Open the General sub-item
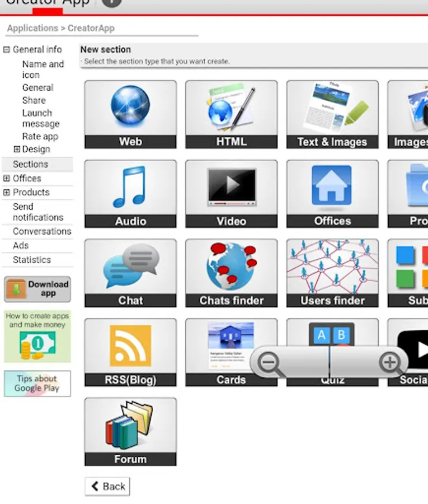428x504 pixels. 37,87
